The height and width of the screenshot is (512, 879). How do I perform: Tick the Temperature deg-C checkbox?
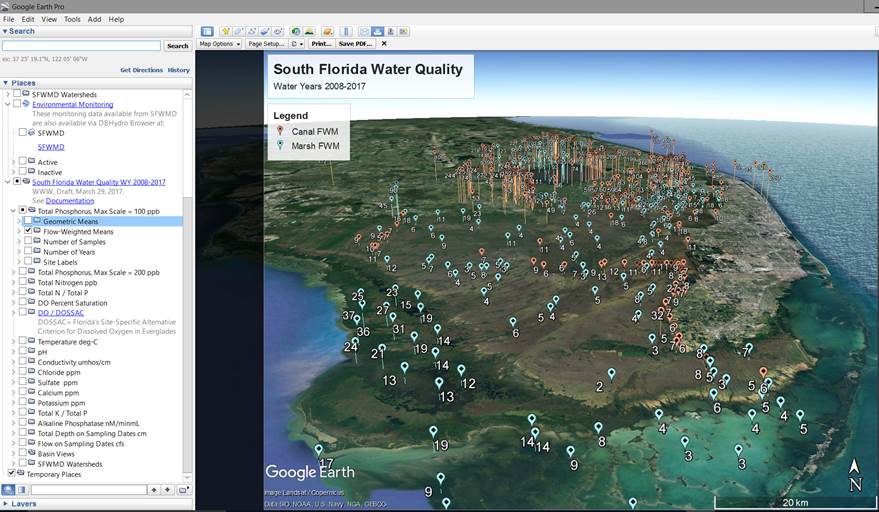22,341
